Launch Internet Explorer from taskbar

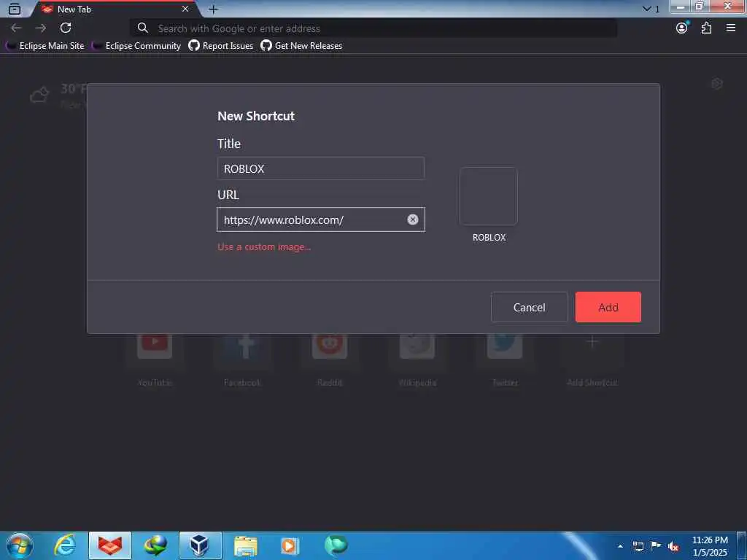(x=65, y=545)
